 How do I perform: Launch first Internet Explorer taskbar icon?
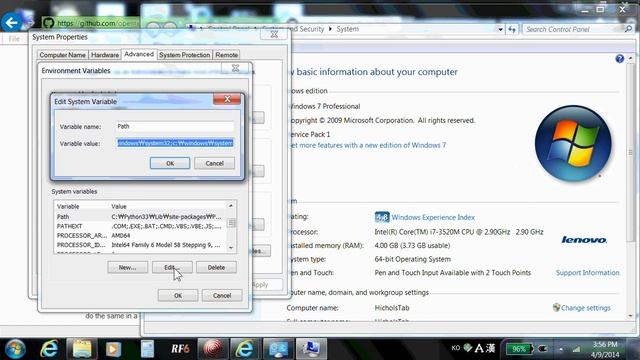(49, 349)
